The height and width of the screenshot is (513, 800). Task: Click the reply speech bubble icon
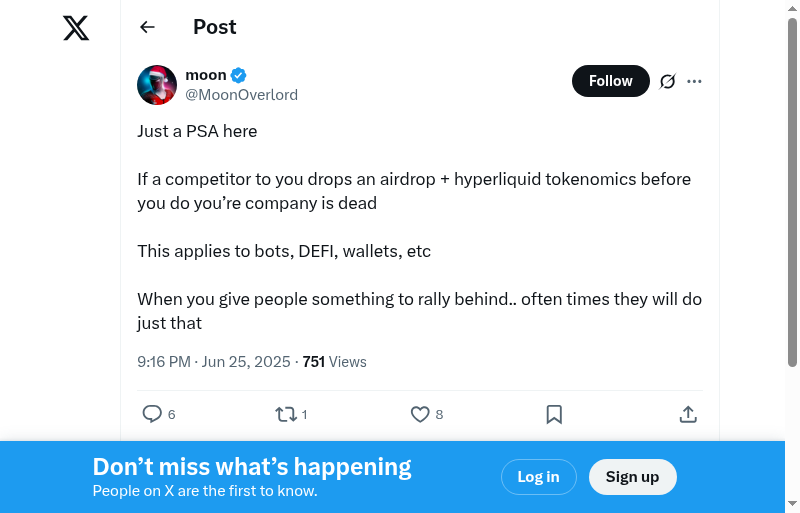(152, 414)
